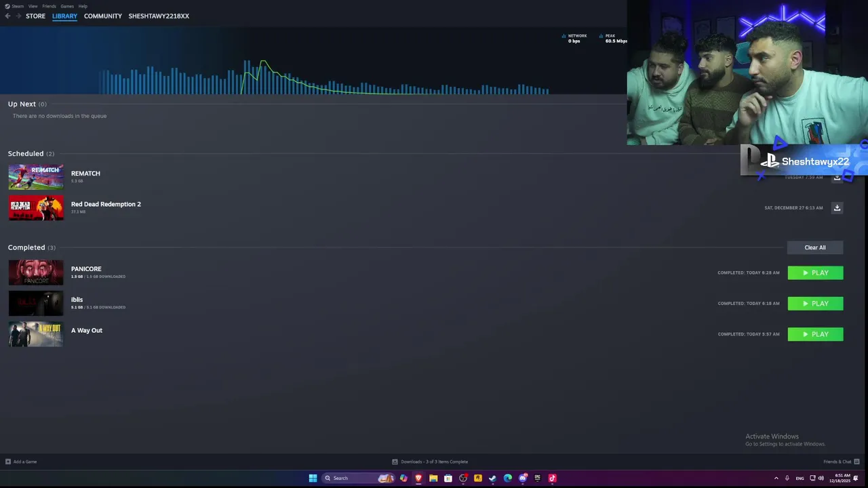The width and height of the screenshot is (868, 488).
Task: Click Downloads status in bottom bar
Action: (x=430, y=462)
